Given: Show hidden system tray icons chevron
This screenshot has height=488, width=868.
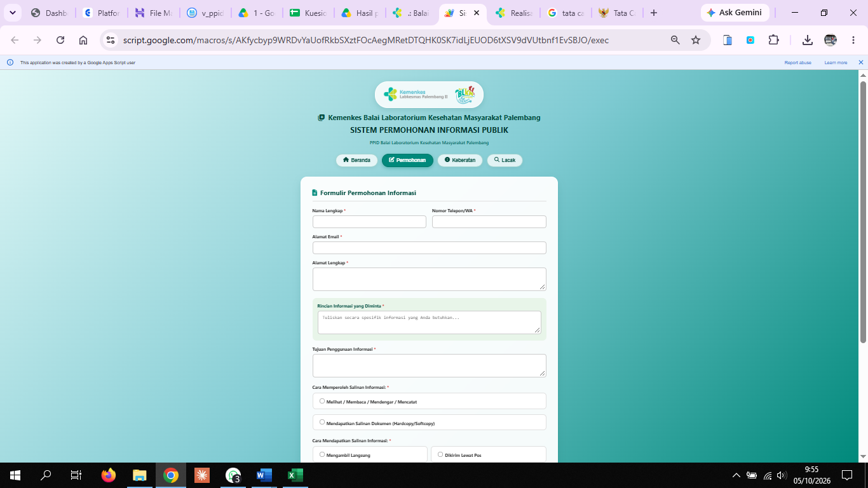Looking at the screenshot, I should (736, 475).
